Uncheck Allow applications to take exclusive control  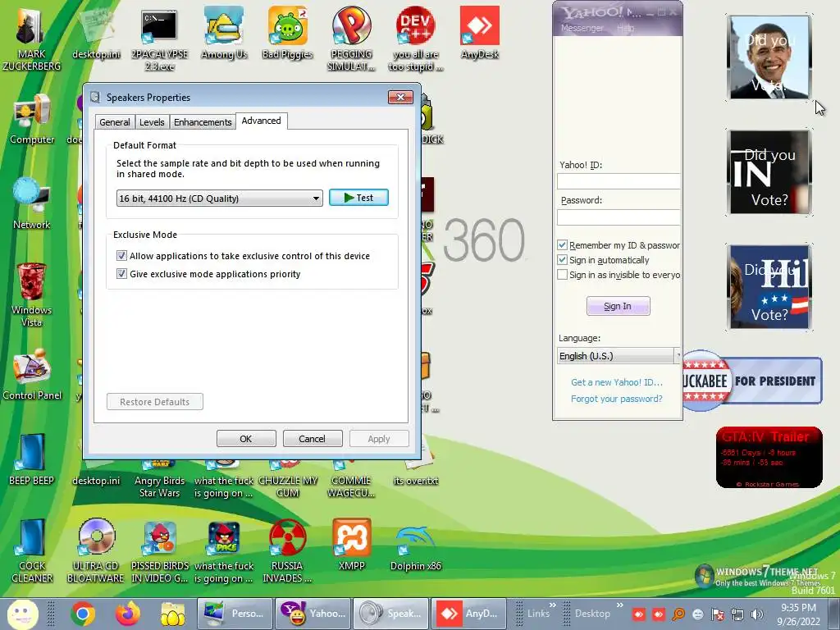(121, 256)
